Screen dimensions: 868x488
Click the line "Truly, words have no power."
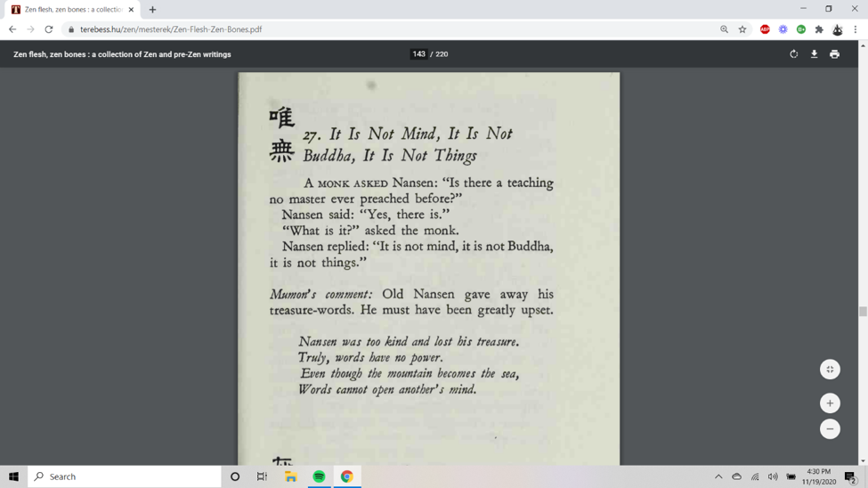coord(370,358)
